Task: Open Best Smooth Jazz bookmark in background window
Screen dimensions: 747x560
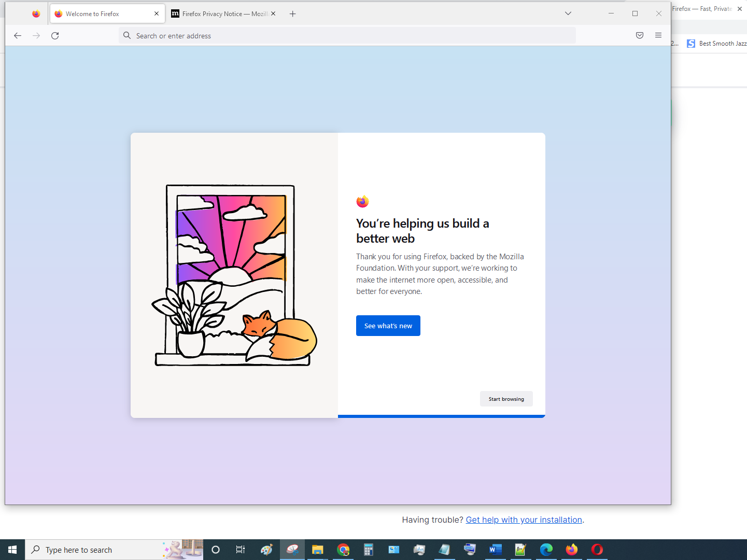Action: pos(717,44)
